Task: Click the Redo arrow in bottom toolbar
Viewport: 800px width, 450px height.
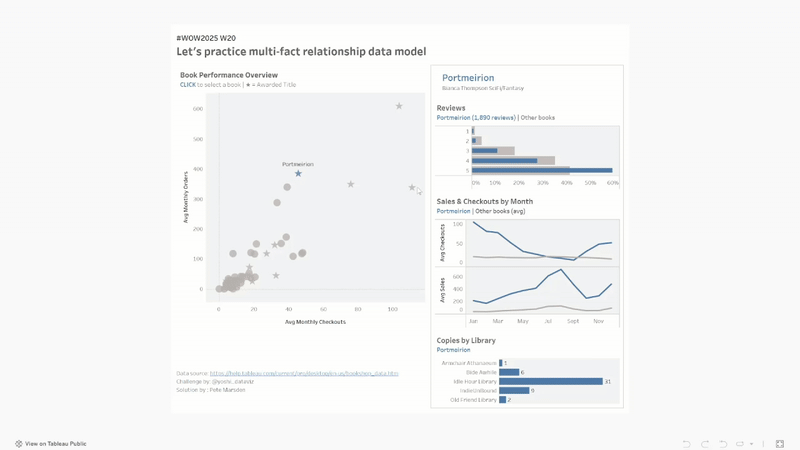Action: click(x=704, y=443)
